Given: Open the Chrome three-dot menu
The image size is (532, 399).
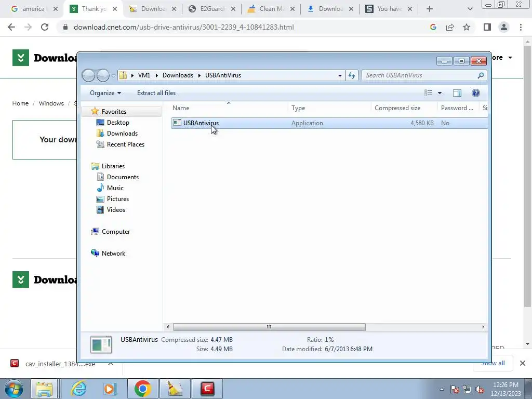Looking at the screenshot, I should pyautogui.click(x=521, y=27).
